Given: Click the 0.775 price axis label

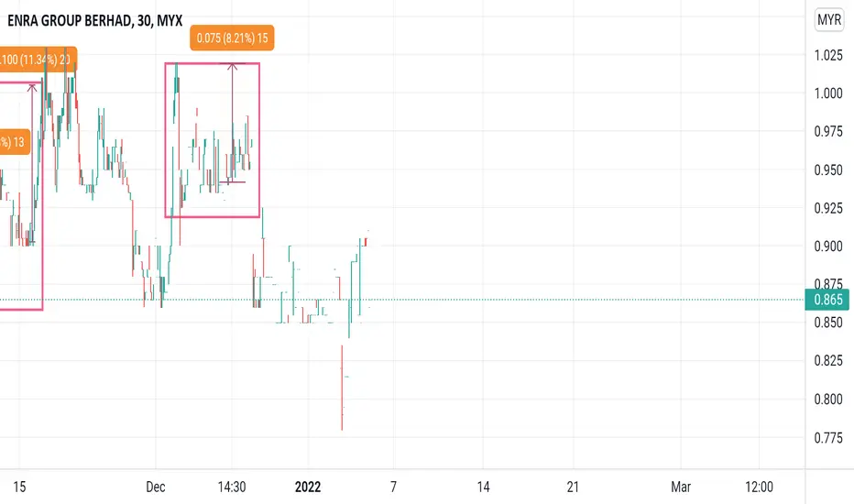Looking at the screenshot, I should point(827,438).
